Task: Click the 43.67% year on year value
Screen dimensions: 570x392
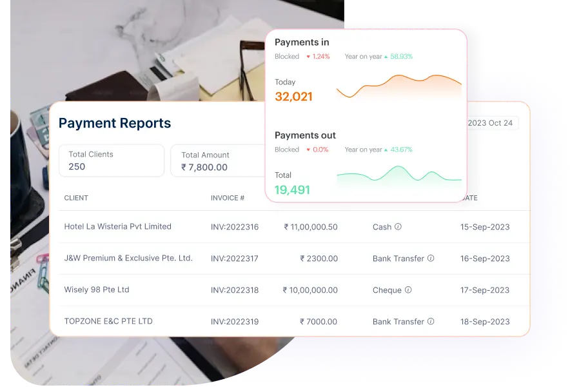Action: click(x=401, y=150)
